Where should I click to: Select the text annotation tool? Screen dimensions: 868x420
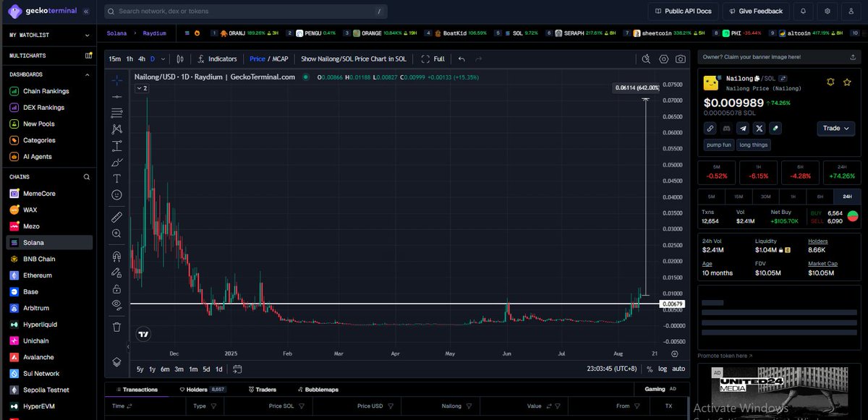point(116,179)
